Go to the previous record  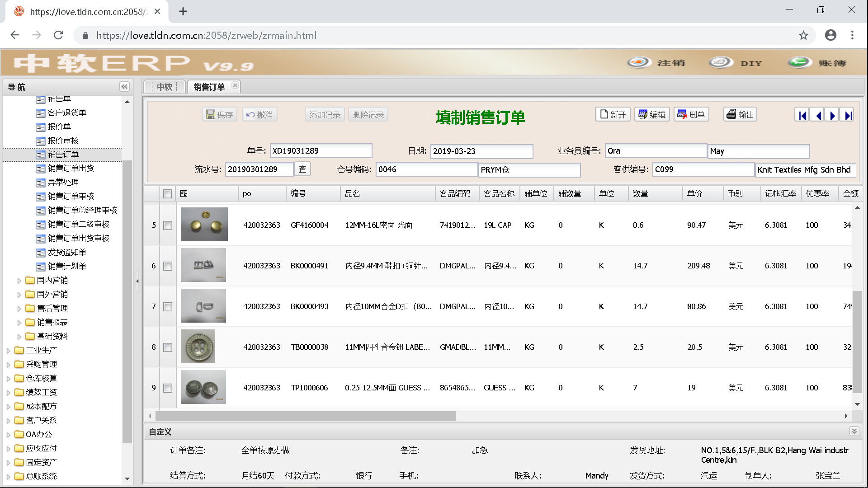[x=817, y=115]
